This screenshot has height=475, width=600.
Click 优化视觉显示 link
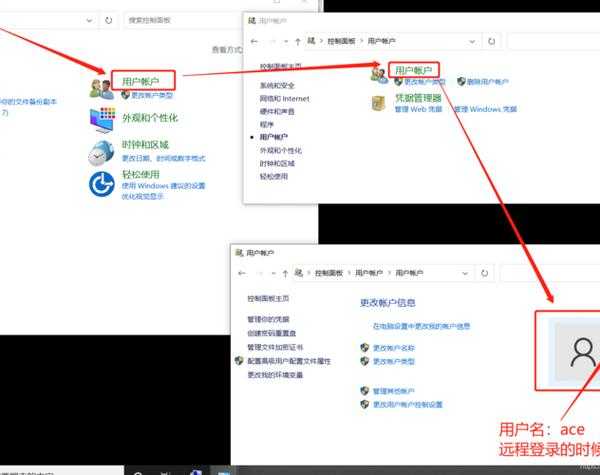pos(142,196)
